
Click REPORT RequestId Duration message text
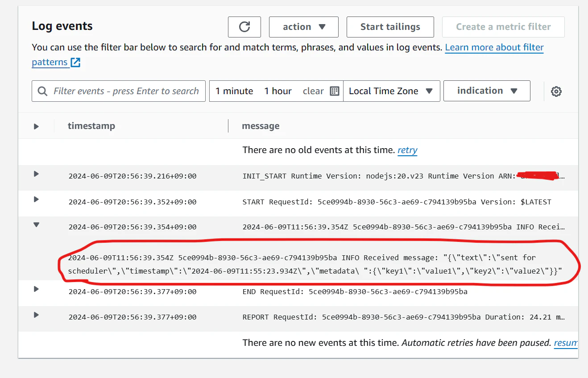click(x=404, y=317)
